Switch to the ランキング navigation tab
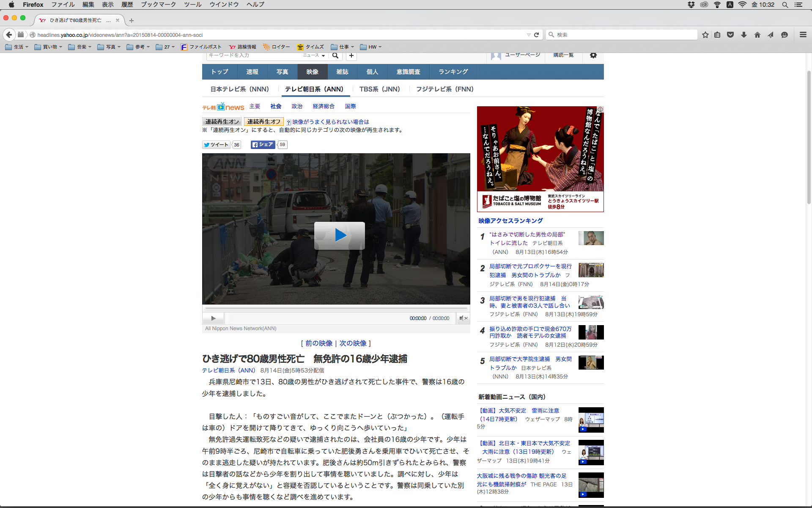The image size is (812, 508). (x=453, y=72)
